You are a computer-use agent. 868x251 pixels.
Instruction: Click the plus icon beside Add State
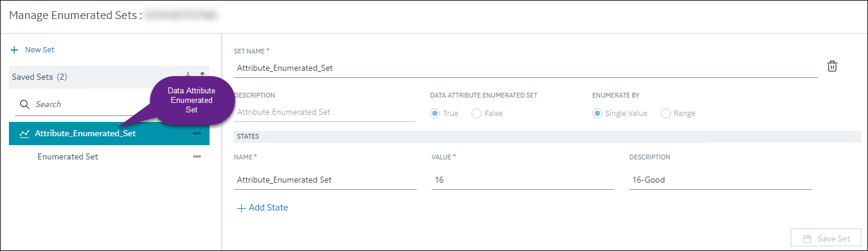[241, 208]
